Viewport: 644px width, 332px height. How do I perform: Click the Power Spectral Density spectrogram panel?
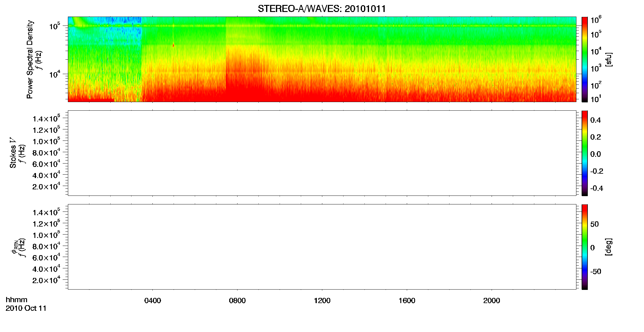(x=322, y=59)
